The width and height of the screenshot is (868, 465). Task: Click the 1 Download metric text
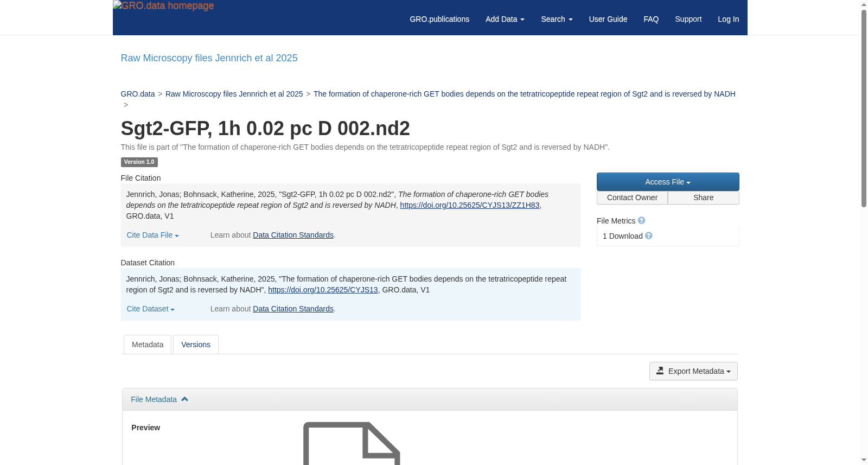[x=623, y=236]
